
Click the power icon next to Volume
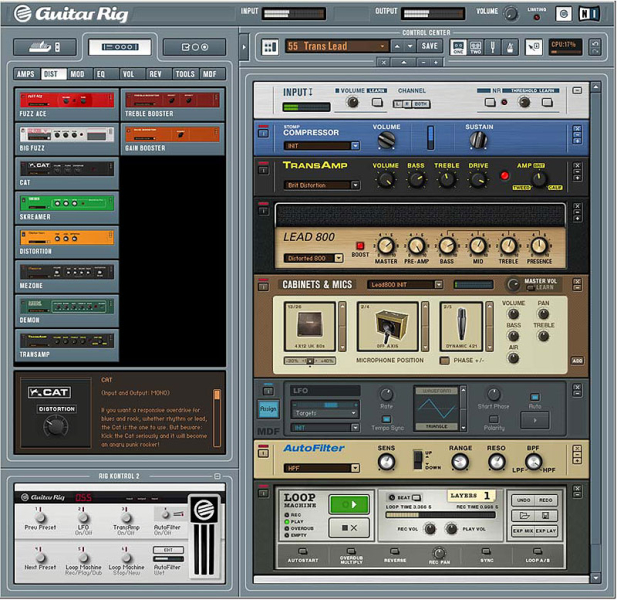click(x=563, y=14)
